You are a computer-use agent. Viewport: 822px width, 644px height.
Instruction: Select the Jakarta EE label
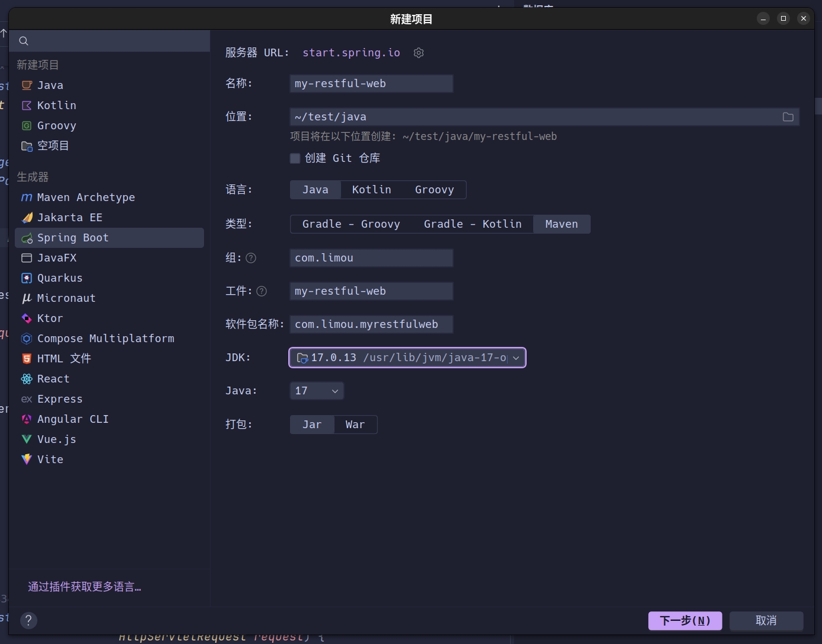70,218
